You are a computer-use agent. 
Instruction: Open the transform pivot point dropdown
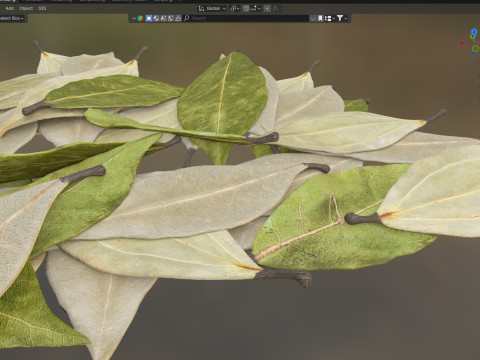[x=235, y=8]
